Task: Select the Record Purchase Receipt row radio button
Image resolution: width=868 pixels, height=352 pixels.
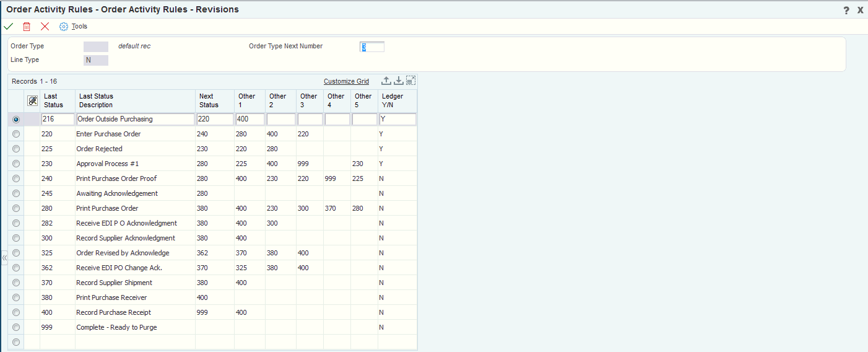Action: [16, 312]
